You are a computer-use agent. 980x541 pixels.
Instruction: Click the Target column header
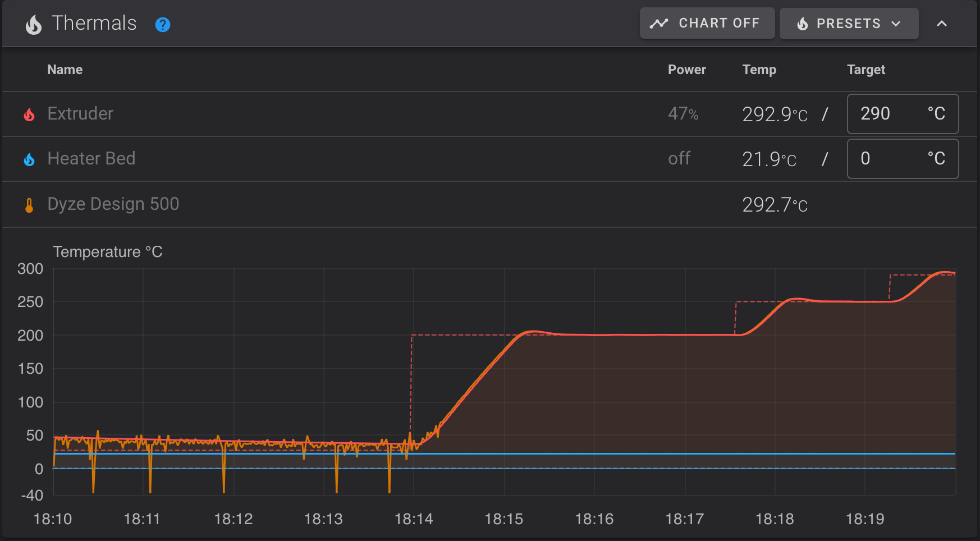866,70
